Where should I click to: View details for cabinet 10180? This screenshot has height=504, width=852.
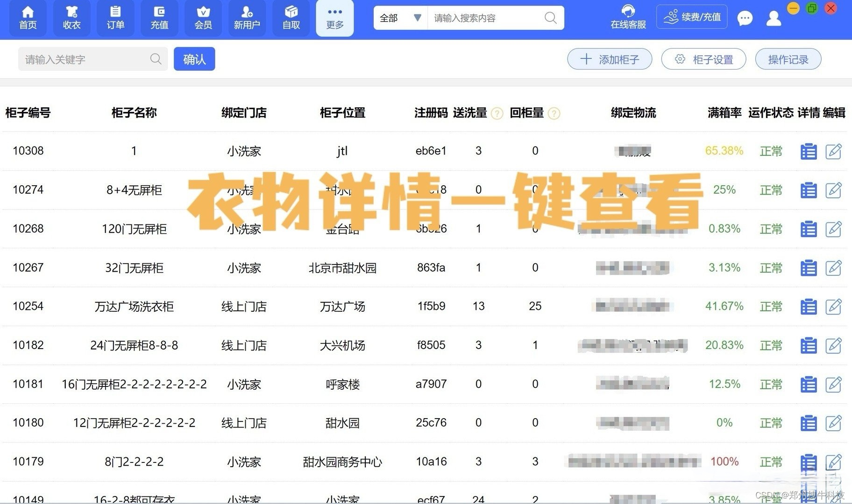click(809, 424)
